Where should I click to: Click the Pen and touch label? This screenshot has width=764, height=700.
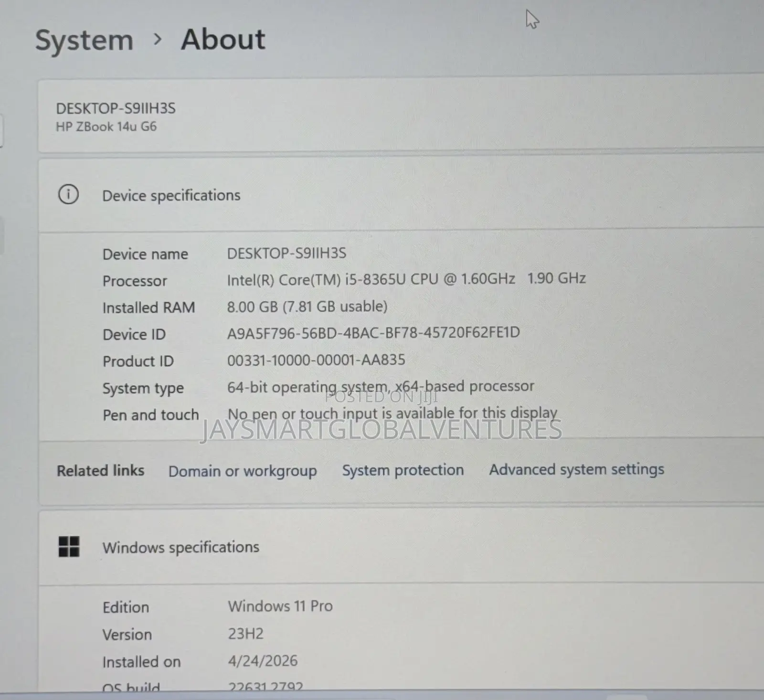coord(150,415)
